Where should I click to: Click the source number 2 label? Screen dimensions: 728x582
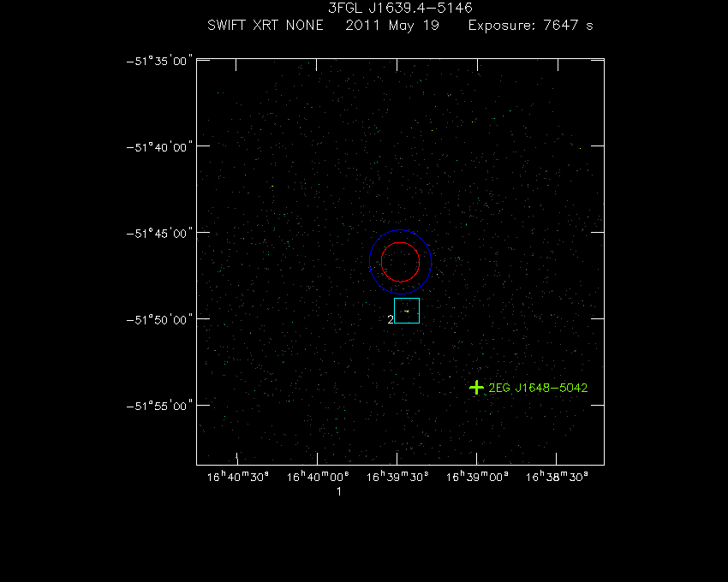pos(391,319)
